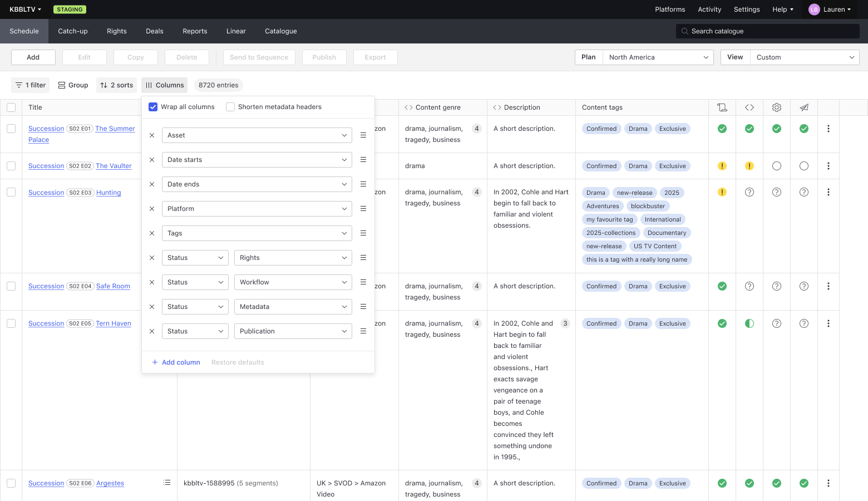Enable Shorten metadata headers checkbox
This screenshot has height=501, width=868.
pos(230,107)
